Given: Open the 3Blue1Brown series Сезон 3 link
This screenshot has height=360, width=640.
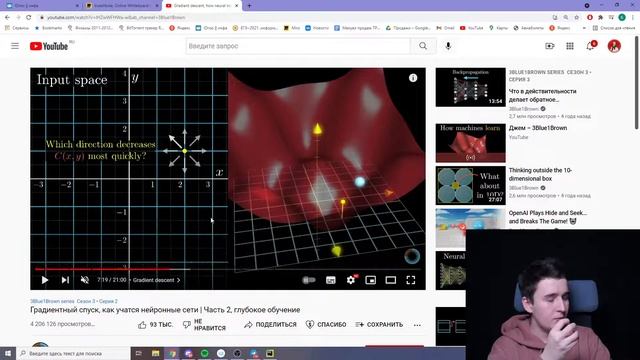Looking at the screenshot, I should click(74, 301).
